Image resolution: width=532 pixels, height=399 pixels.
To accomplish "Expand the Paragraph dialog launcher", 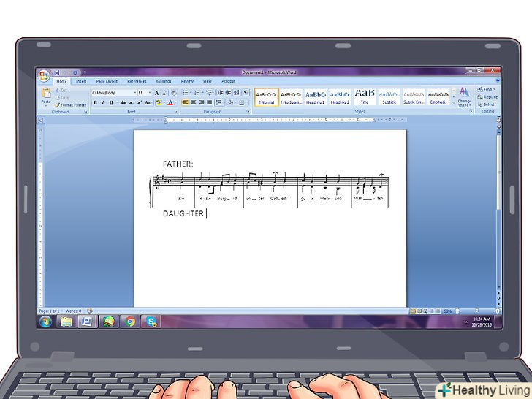I will click(x=248, y=112).
